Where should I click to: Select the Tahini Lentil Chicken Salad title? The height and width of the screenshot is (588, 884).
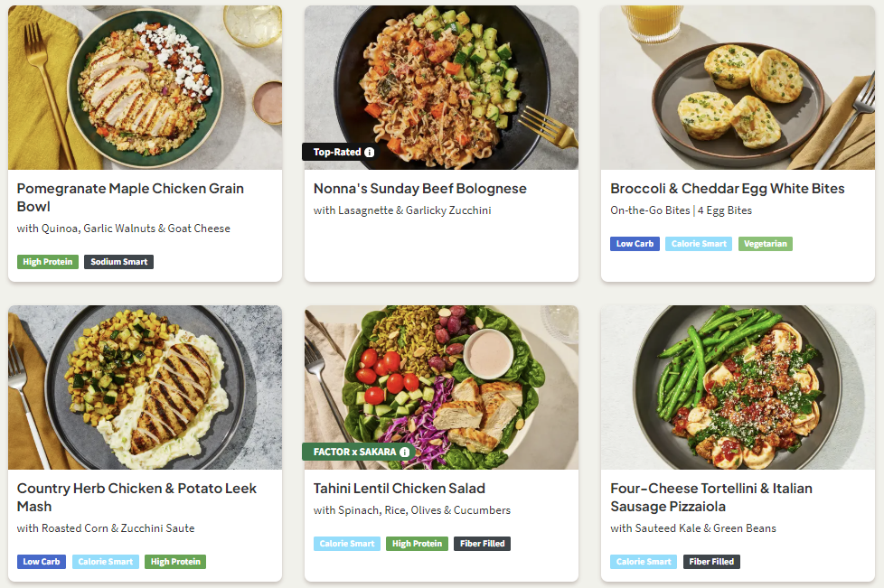[x=399, y=489]
